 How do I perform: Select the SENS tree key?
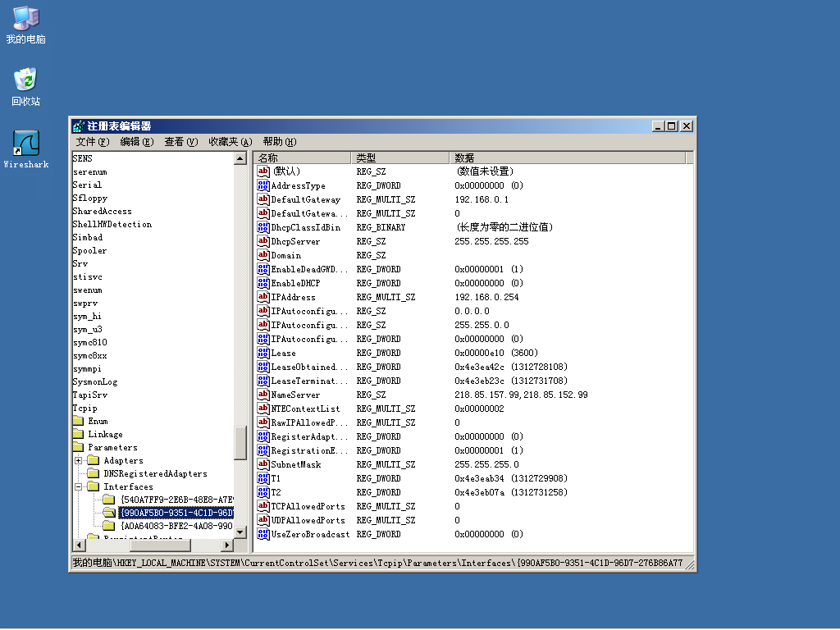click(x=83, y=158)
